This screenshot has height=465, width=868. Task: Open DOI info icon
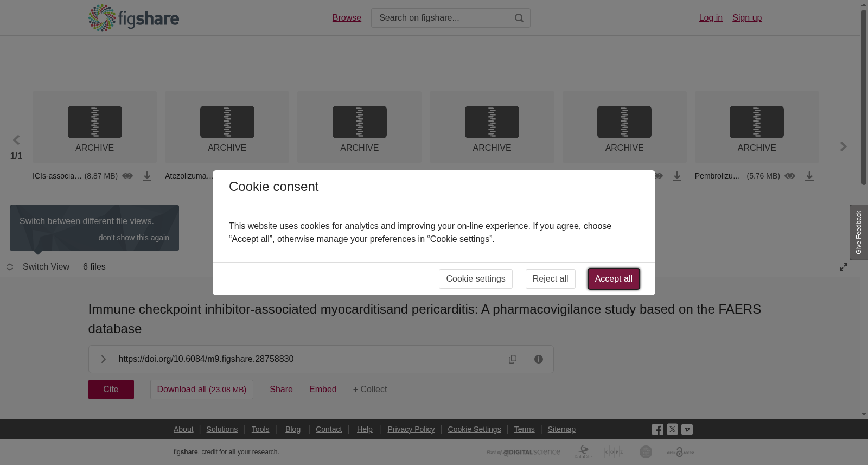click(x=539, y=359)
